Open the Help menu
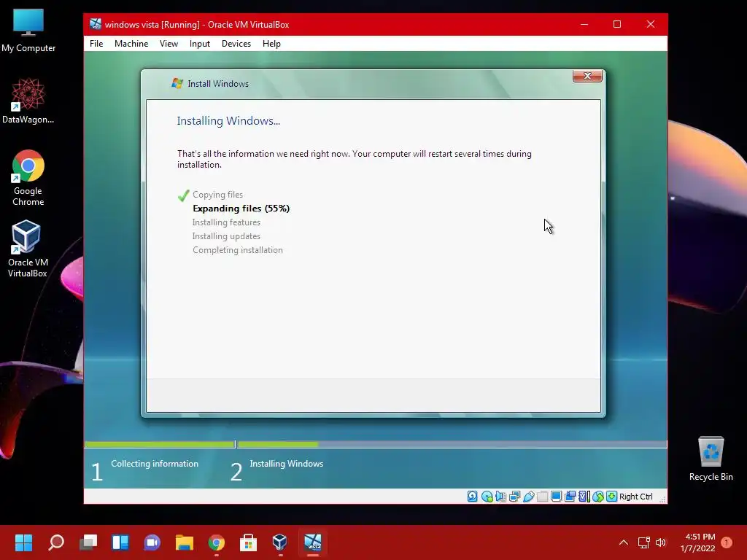The image size is (747, 560). click(x=271, y=43)
